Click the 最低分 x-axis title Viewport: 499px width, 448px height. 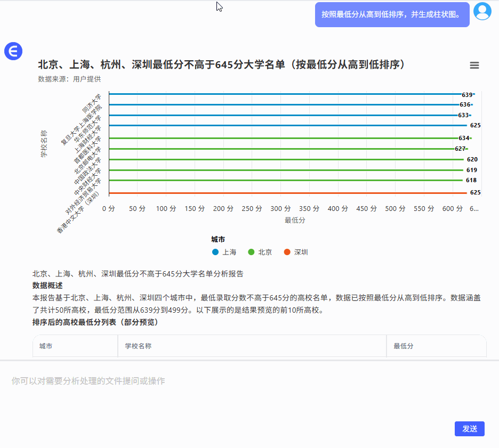(295, 220)
